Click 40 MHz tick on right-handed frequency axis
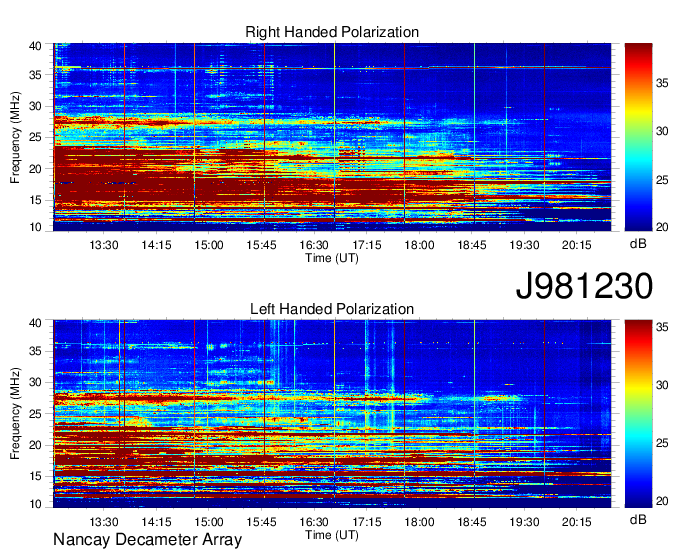 (x=35, y=46)
